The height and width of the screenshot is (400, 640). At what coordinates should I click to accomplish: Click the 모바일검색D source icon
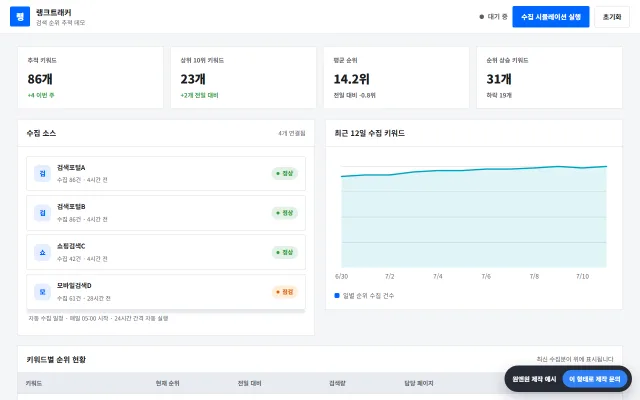coord(42,292)
